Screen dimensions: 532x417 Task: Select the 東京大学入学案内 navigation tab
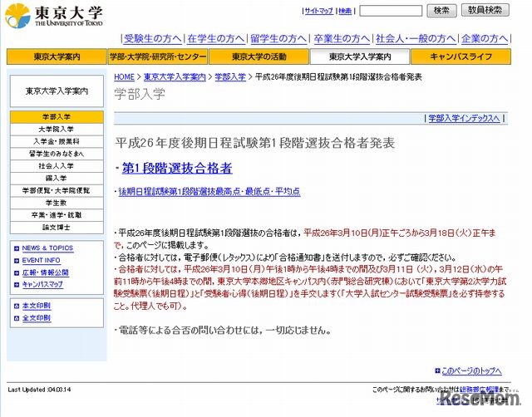click(x=360, y=56)
